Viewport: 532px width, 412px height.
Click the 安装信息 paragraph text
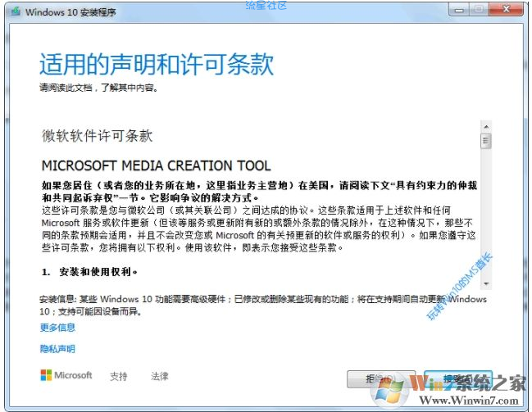tap(263, 306)
